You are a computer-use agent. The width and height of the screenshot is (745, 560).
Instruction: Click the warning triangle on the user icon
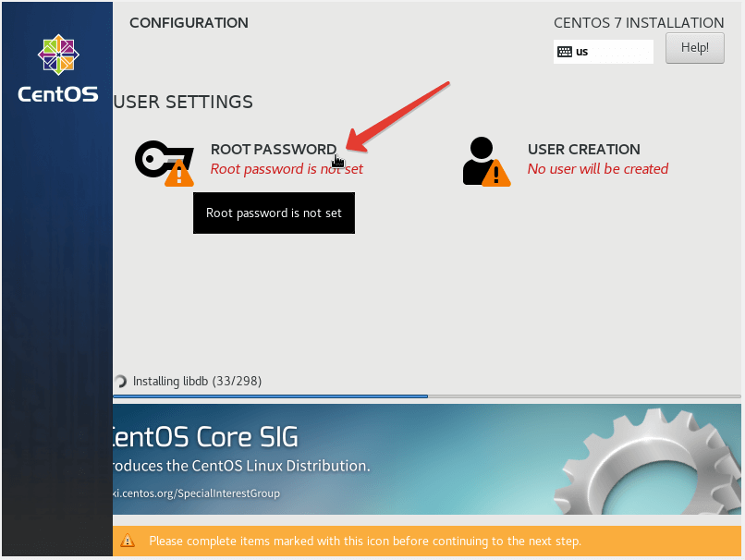tap(496, 173)
